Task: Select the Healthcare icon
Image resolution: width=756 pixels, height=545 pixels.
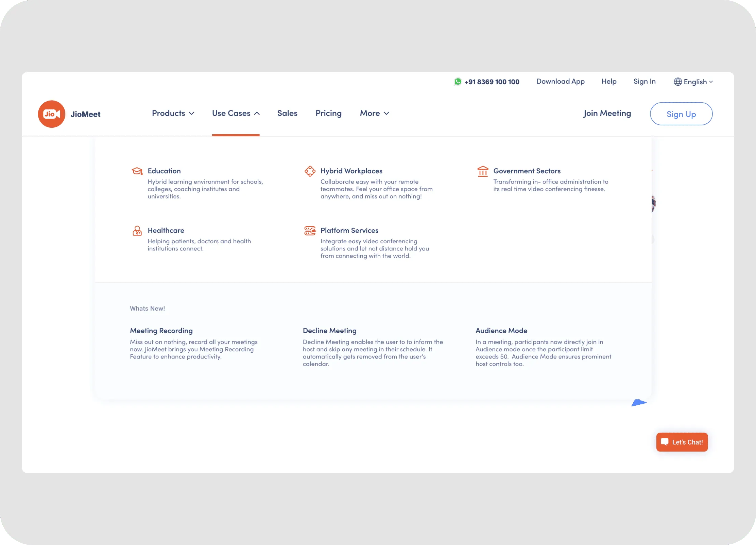Action: click(x=137, y=231)
